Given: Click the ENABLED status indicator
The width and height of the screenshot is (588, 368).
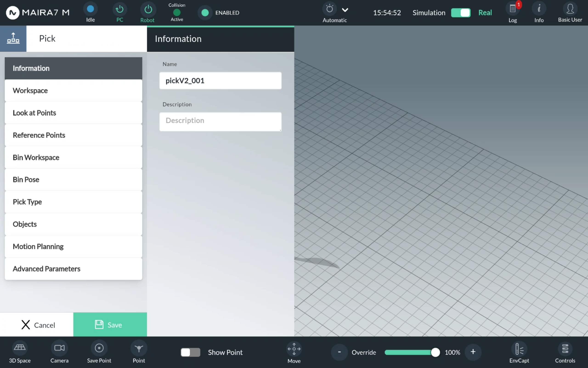Looking at the screenshot, I should click(205, 13).
